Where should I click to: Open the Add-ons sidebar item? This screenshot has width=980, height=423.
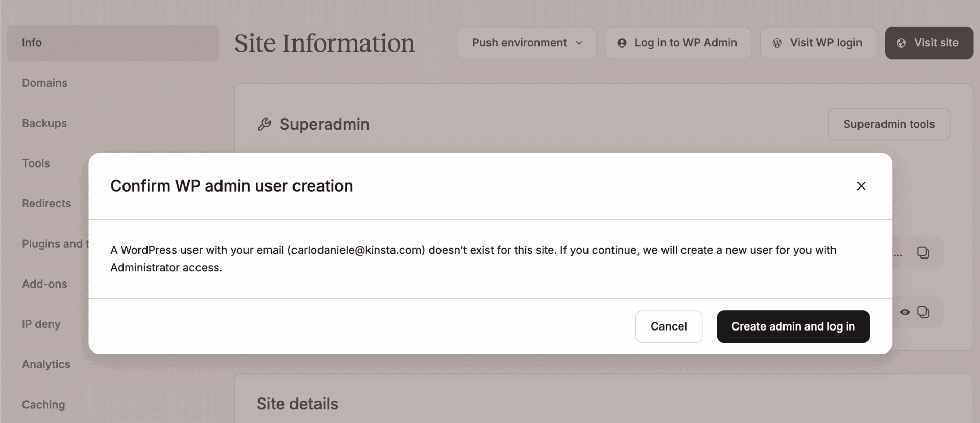point(44,284)
